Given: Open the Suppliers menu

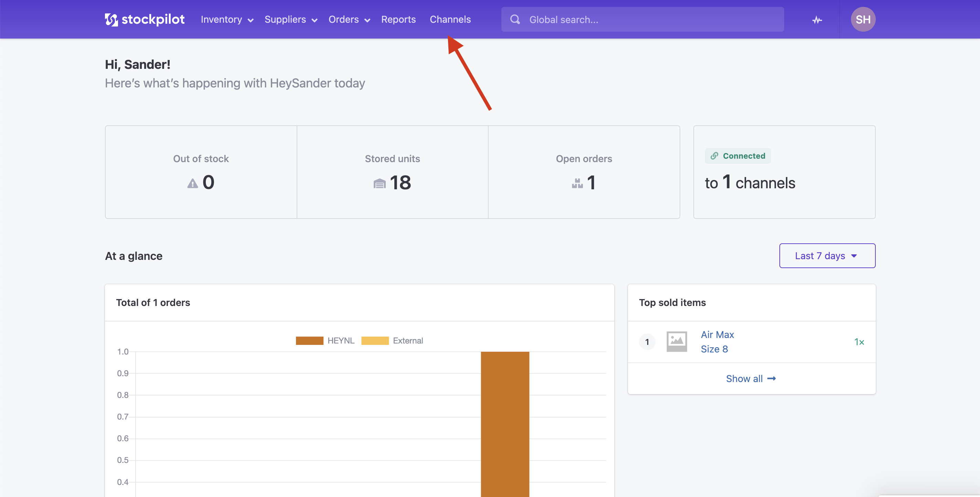Looking at the screenshot, I should pos(291,19).
